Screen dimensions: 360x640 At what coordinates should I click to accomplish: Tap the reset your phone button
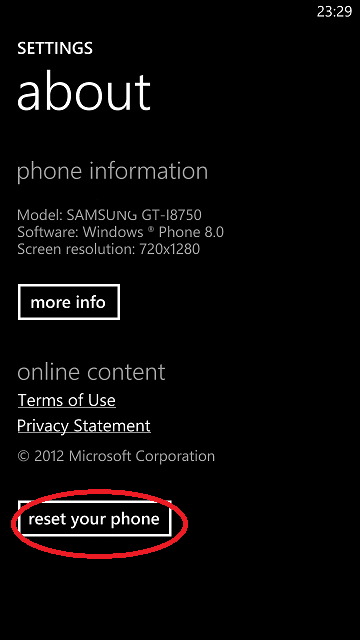coord(94,519)
